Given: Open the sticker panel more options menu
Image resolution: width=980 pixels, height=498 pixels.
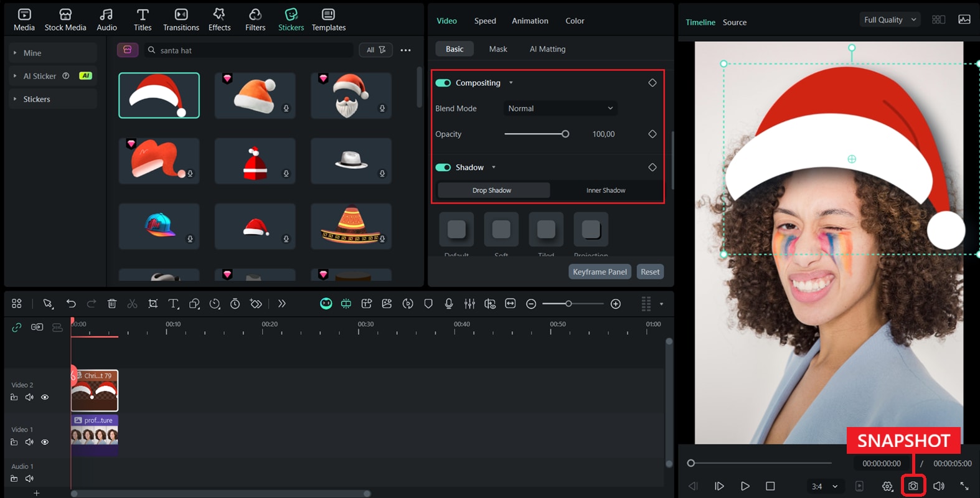Looking at the screenshot, I should (x=405, y=50).
